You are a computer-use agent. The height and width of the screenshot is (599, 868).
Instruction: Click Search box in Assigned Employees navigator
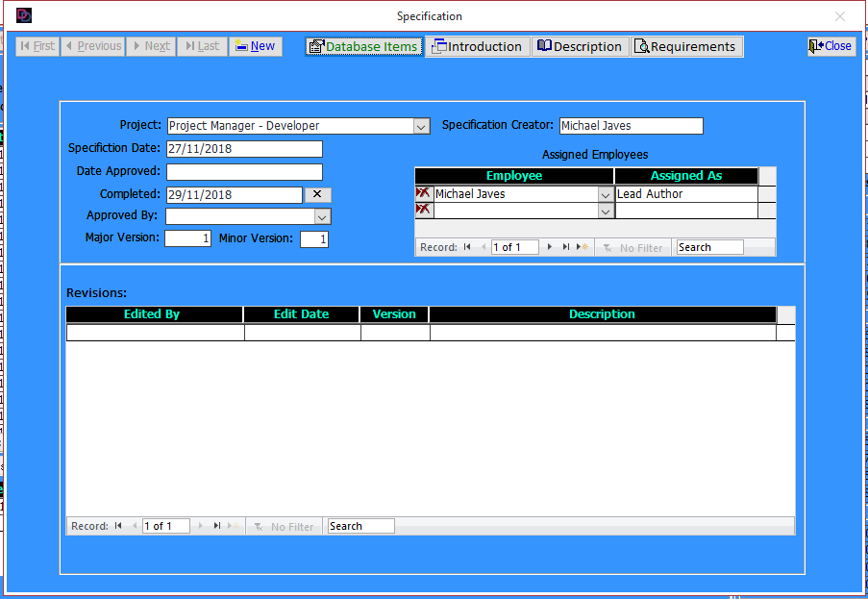click(709, 247)
